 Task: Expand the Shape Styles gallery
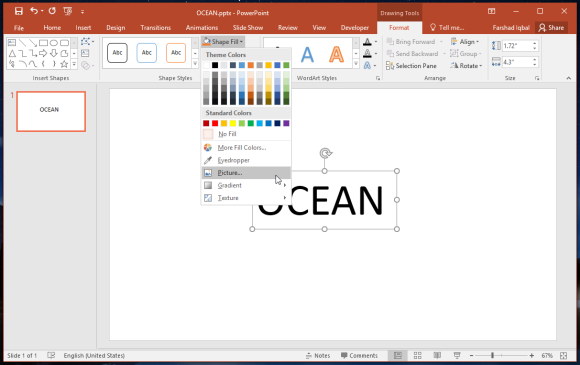195,64
